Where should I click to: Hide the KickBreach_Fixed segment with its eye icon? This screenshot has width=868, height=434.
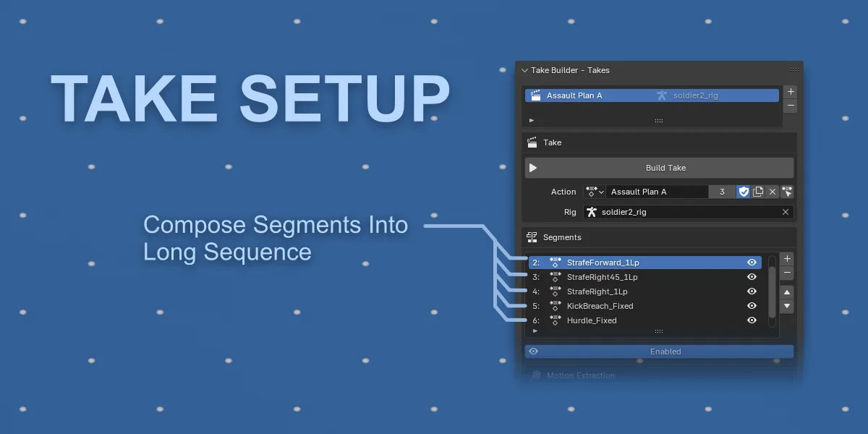(752, 306)
